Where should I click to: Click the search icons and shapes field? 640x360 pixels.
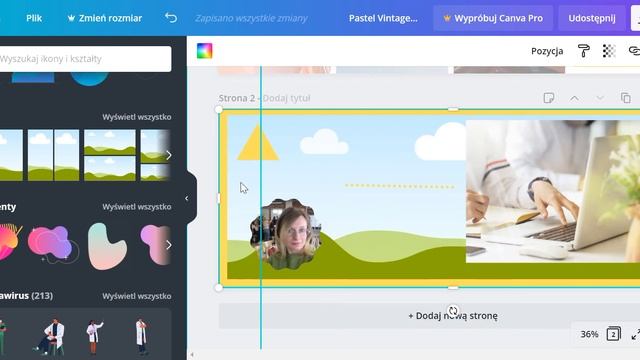(x=85, y=59)
